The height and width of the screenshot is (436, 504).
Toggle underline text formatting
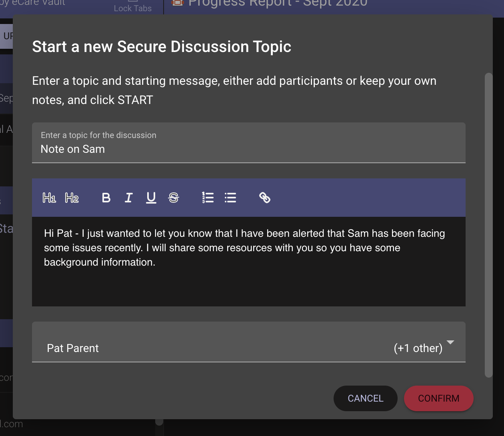click(x=151, y=198)
